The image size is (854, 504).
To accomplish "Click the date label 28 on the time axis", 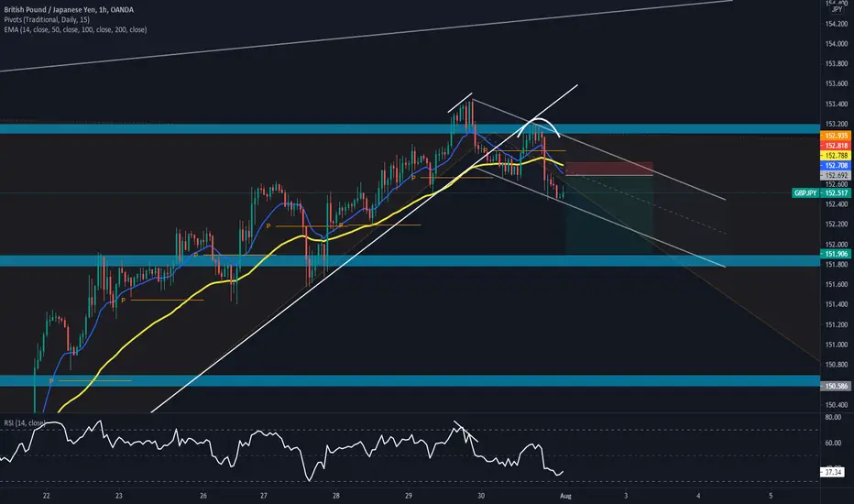I will tap(336, 496).
